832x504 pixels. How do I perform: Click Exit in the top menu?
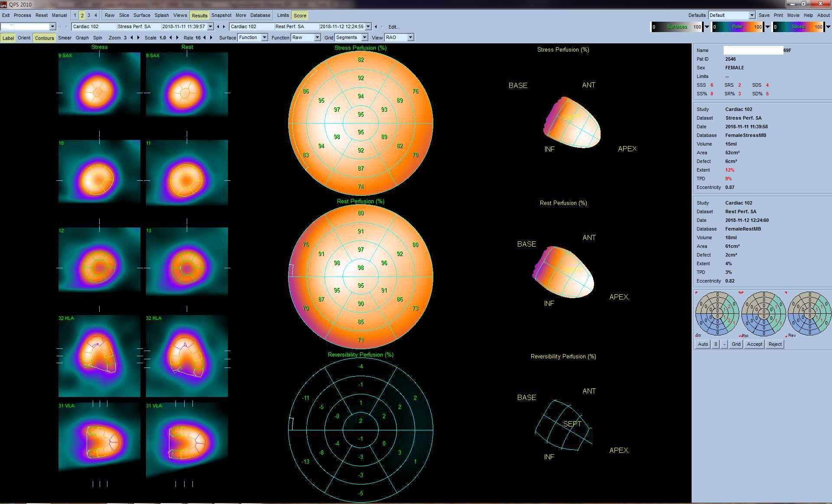click(x=6, y=16)
